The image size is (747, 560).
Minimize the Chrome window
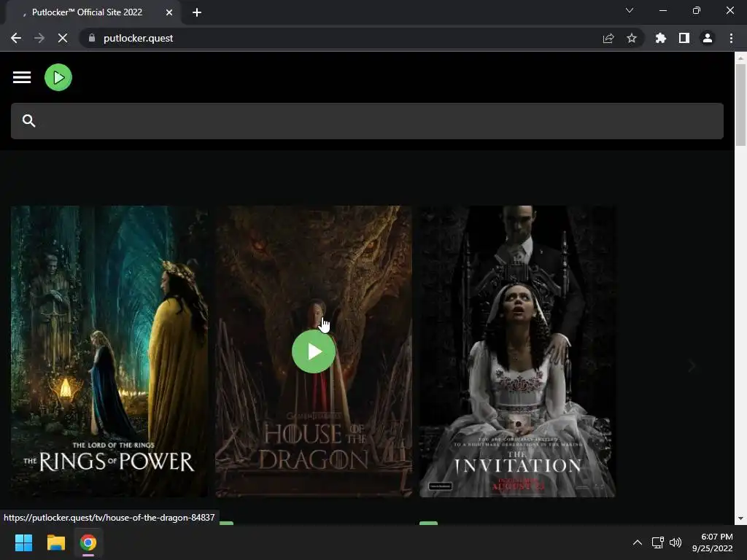point(663,10)
